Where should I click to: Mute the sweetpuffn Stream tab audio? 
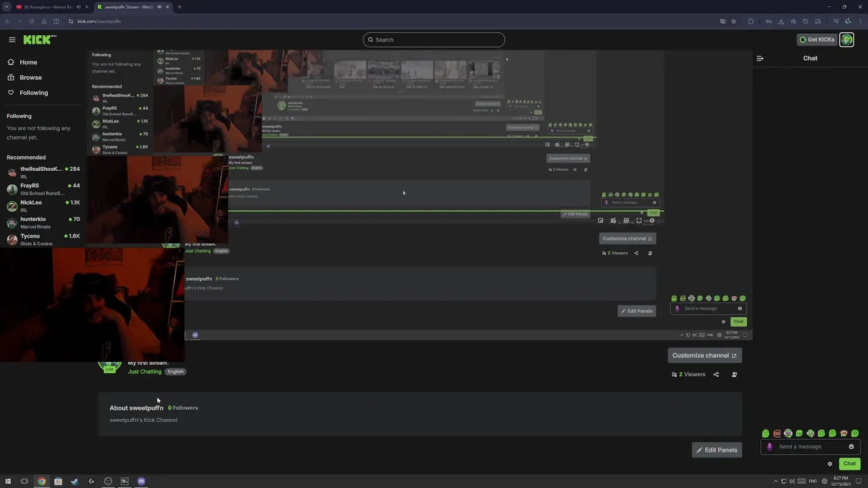coord(159,7)
